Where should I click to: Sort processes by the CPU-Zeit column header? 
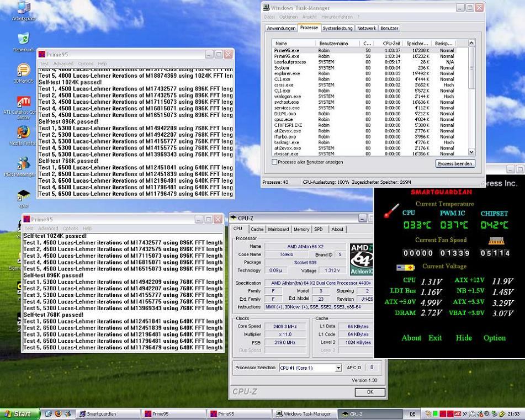tap(389, 43)
